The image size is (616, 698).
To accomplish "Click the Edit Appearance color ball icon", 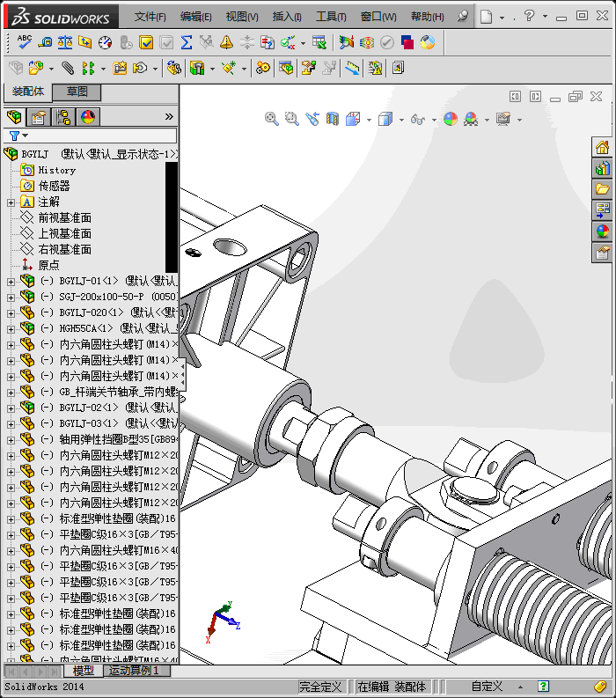I will [x=451, y=119].
